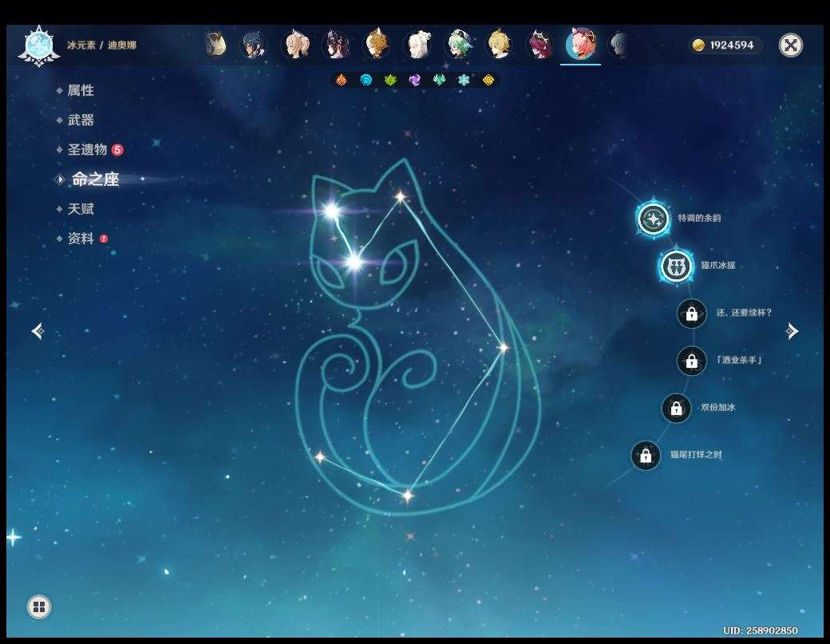
Task: Switch to the orange fox-eared character avatar
Action: pos(377,45)
